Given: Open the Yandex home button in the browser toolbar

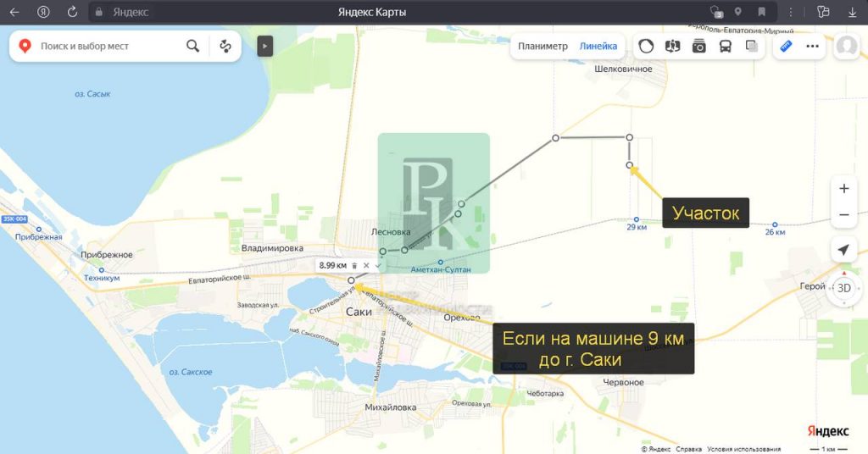Looking at the screenshot, I should [43, 12].
